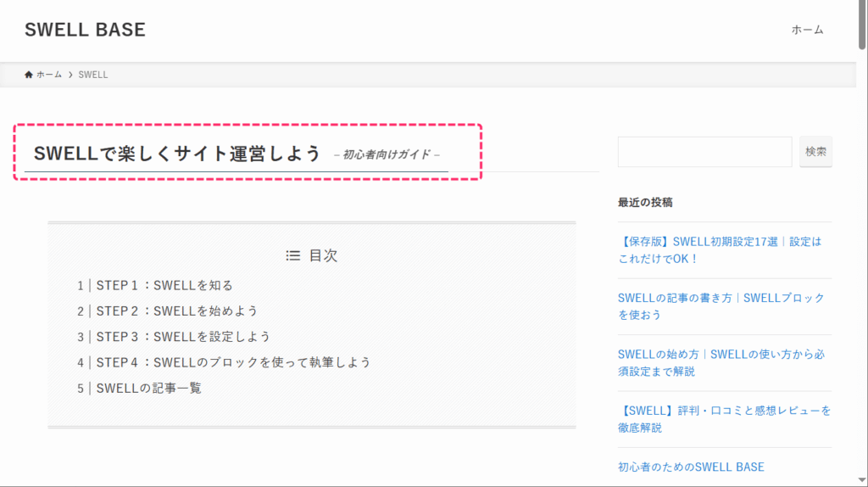Focus the sidebar search input field
The image size is (868, 487).
(704, 151)
